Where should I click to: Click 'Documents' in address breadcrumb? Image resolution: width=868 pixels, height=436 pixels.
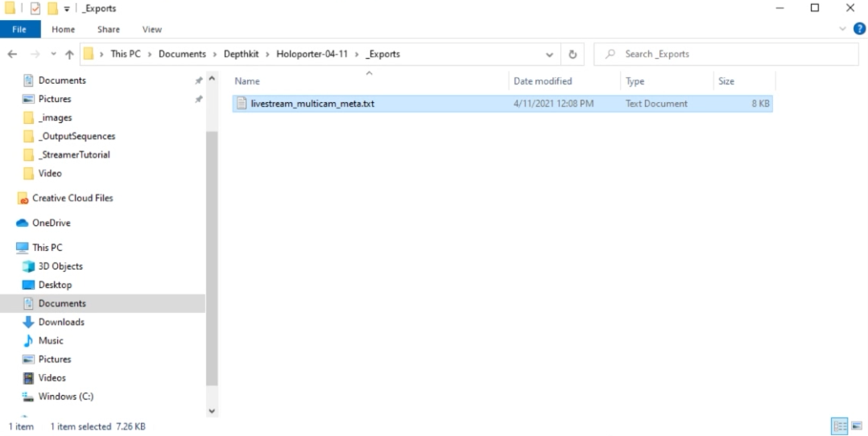tap(182, 54)
